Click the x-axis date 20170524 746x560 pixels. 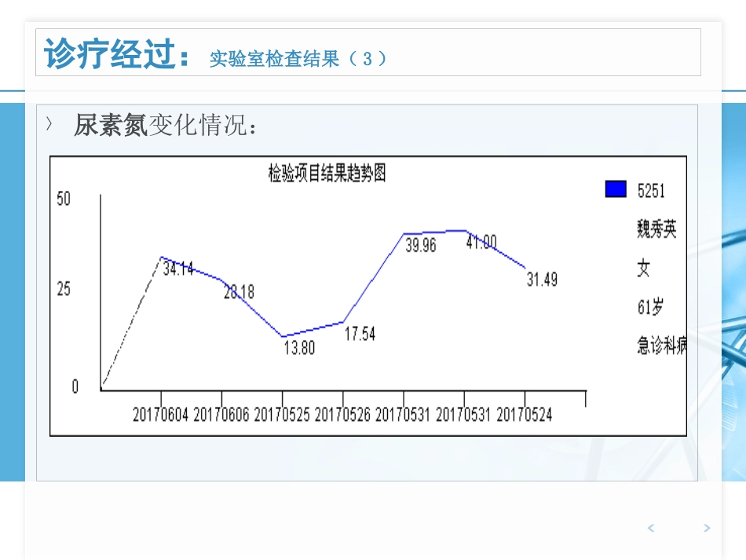point(525,415)
